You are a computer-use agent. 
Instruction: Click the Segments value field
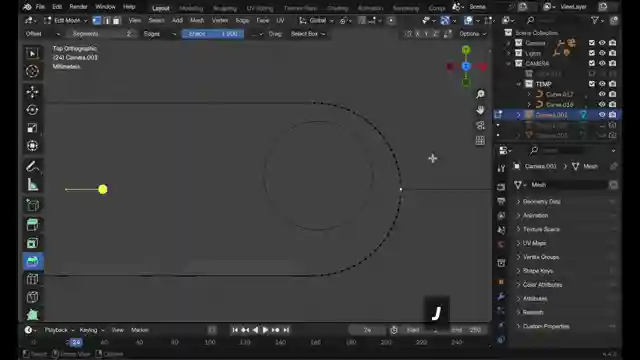[101, 34]
